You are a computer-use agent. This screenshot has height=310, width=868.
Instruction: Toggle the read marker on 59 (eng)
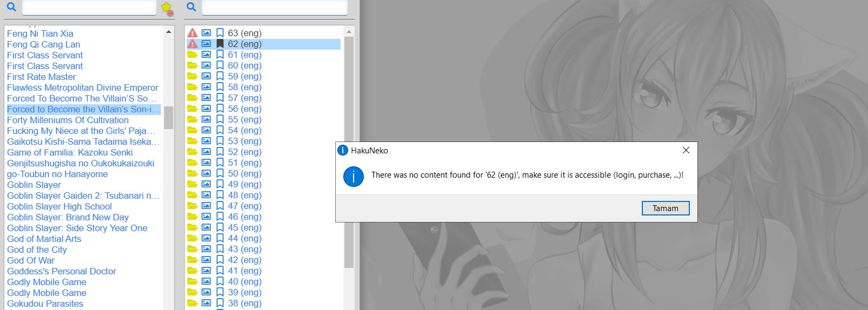pos(220,76)
